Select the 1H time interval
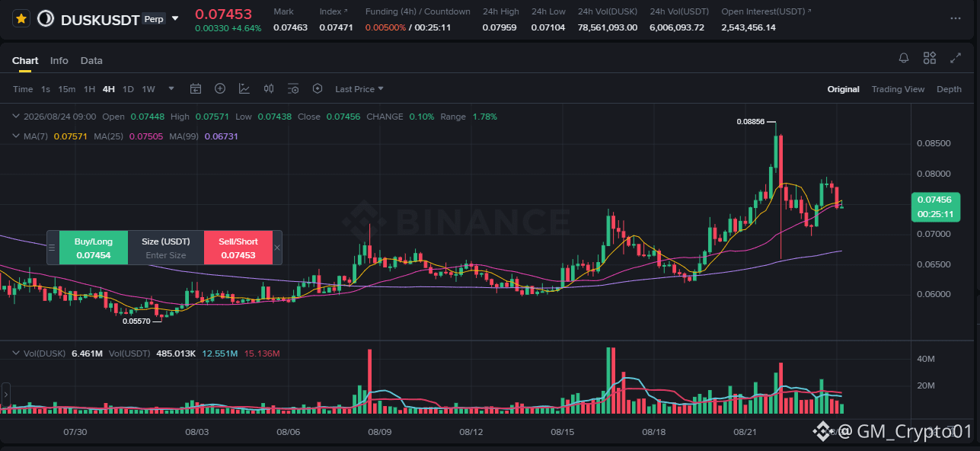This screenshot has width=980, height=451. (x=89, y=89)
